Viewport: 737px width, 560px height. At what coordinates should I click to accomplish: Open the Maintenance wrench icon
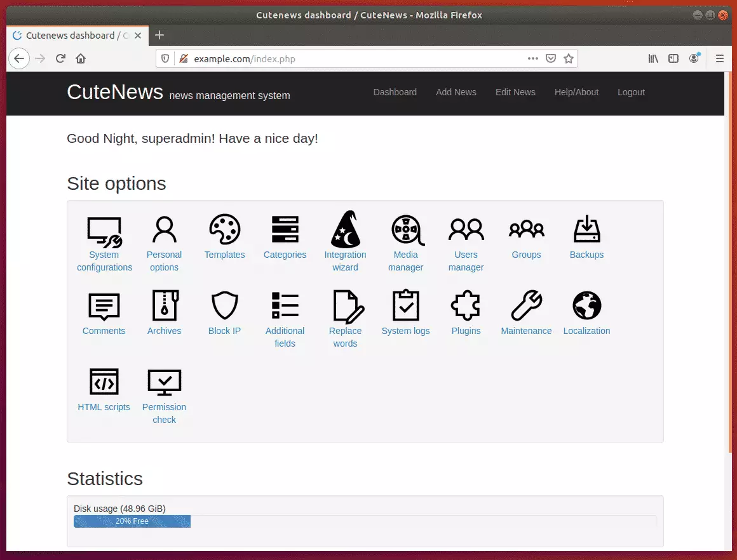(527, 305)
